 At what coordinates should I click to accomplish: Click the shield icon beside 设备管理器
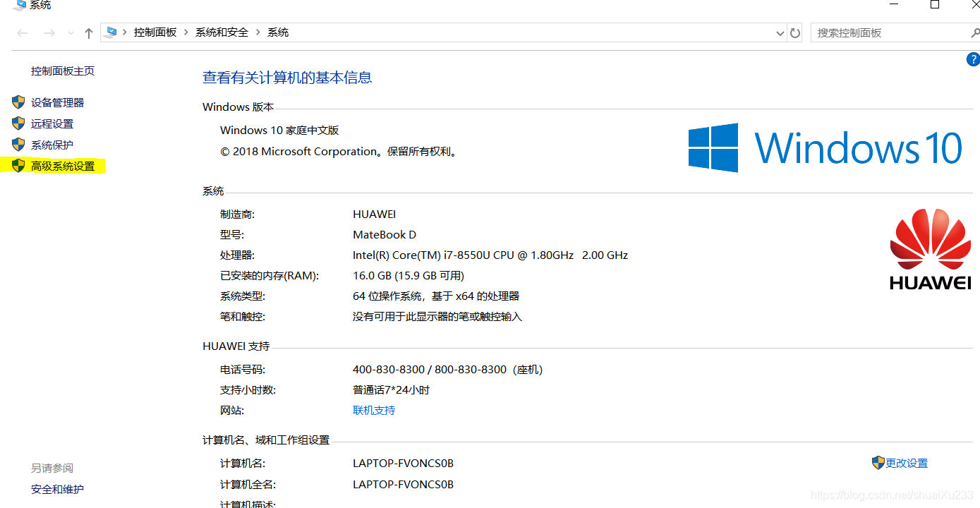click(18, 102)
